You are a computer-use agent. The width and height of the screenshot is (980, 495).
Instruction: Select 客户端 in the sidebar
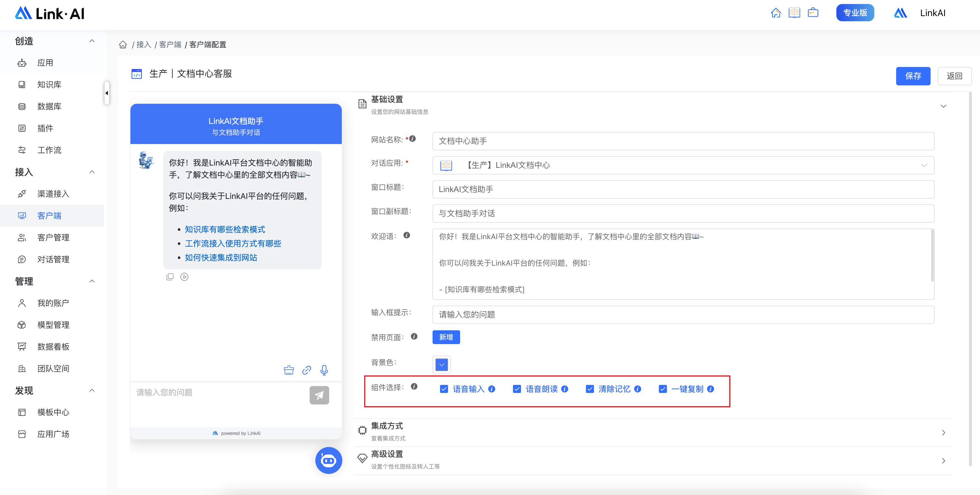point(52,216)
